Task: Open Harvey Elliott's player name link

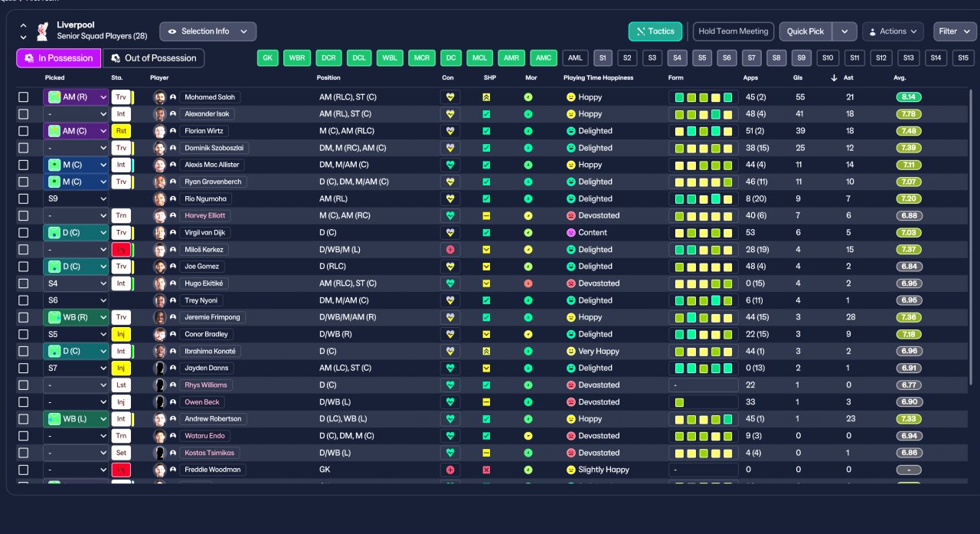Action: click(204, 216)
